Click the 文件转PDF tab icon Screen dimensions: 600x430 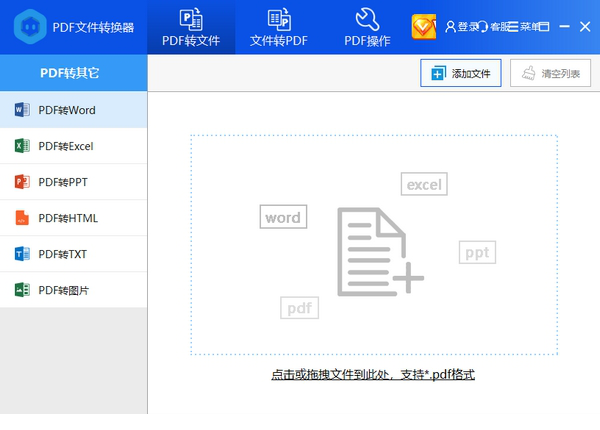point(279,19)
